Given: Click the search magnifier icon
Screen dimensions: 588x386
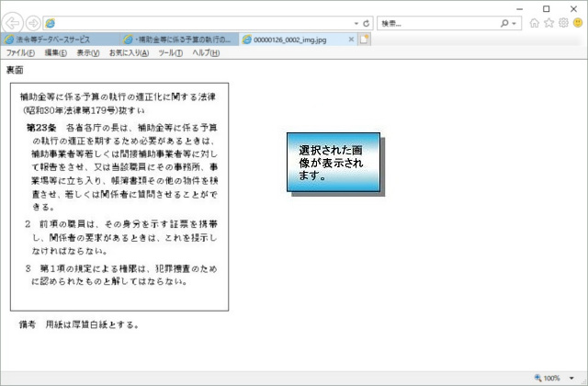Looking at the screenshot, I should [x=504, y=22].
